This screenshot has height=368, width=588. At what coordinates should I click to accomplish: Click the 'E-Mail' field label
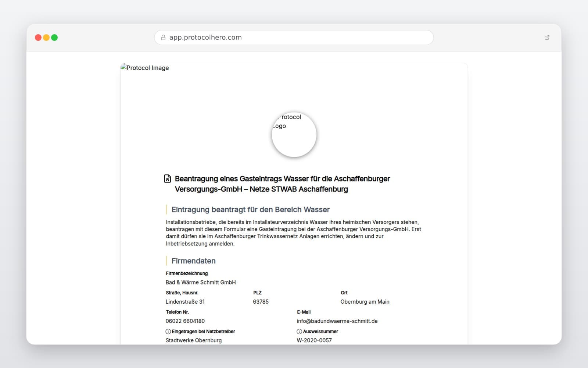[304, 312]
